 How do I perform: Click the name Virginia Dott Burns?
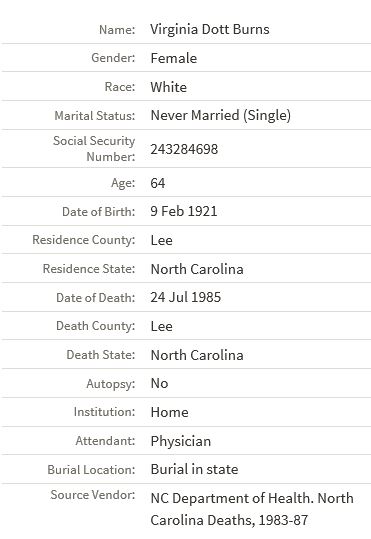point(210,30)
